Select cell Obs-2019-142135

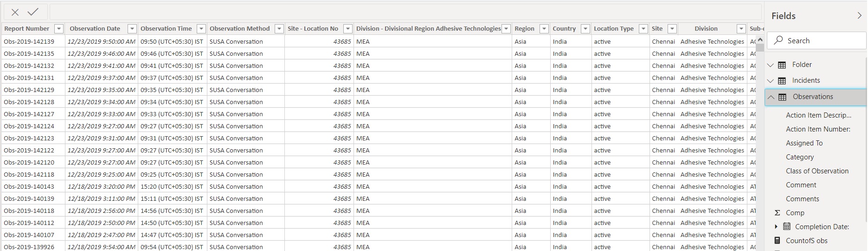click(33, 53)
